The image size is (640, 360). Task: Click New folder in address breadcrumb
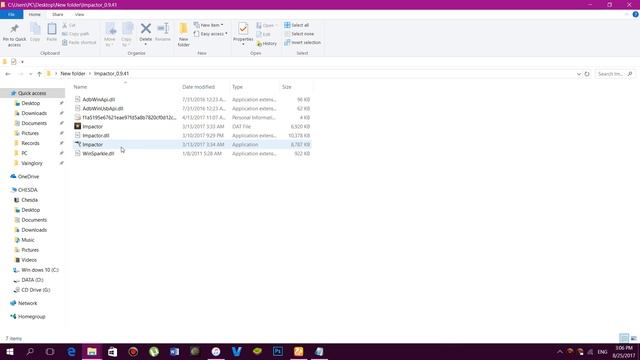point(73,74)
